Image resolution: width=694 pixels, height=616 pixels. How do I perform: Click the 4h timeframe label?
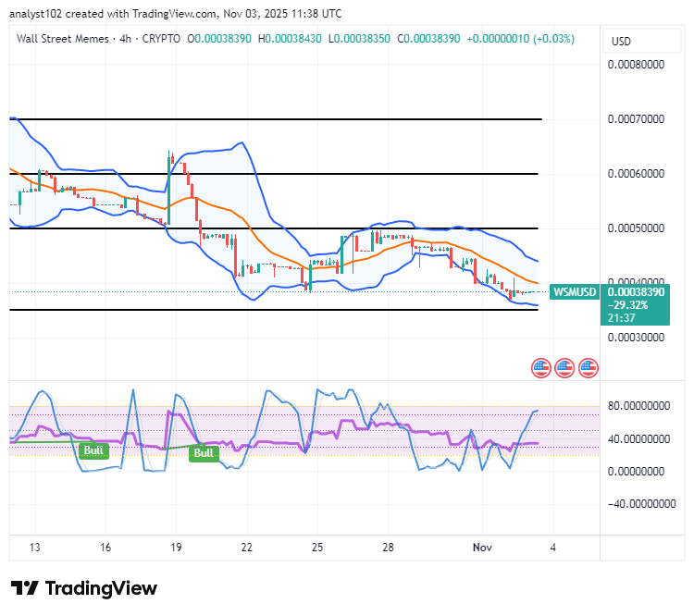tap(126, 39)
